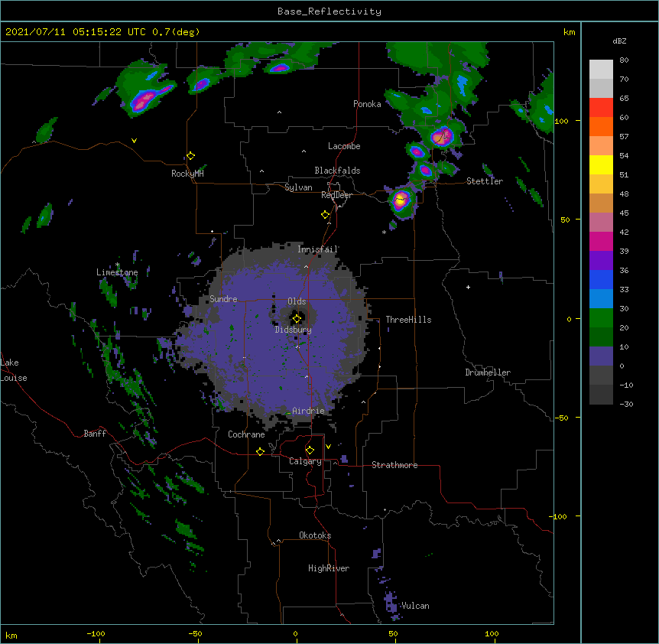Click the Okotoks city label
Viewport: 659px width, 644px height.
[315, 535]
